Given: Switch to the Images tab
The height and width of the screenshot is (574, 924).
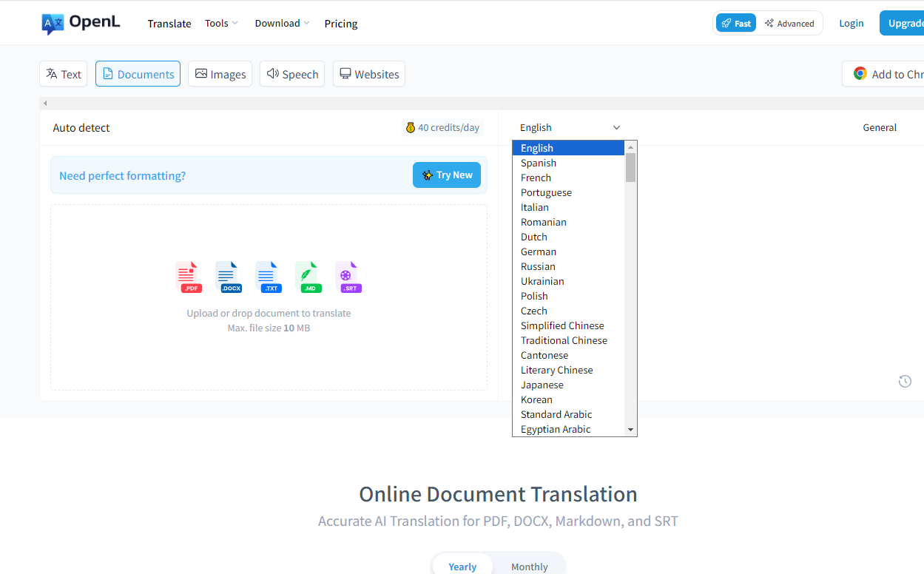Looking at the screenshot, I should pos(220,74).
